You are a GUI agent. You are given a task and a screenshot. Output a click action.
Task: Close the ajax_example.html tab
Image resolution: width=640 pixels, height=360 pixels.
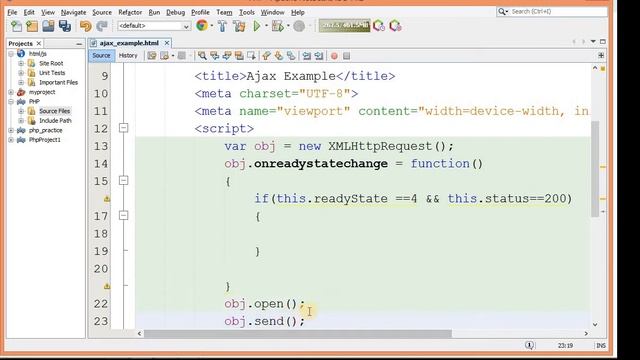(167, 43)
